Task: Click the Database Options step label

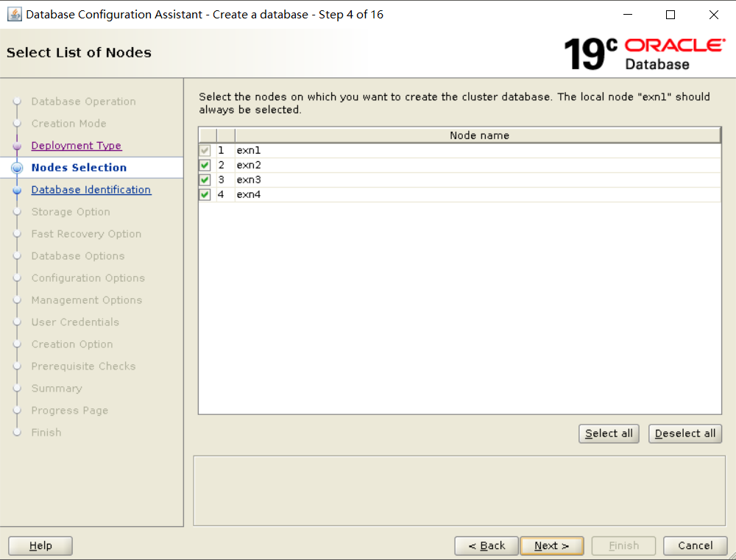Action: (78, 256)
